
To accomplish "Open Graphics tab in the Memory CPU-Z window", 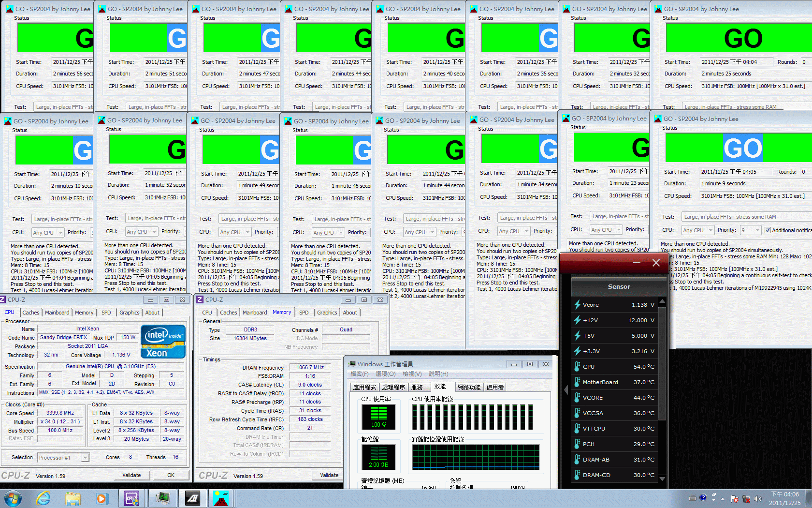I will click(x=327, y=313).
